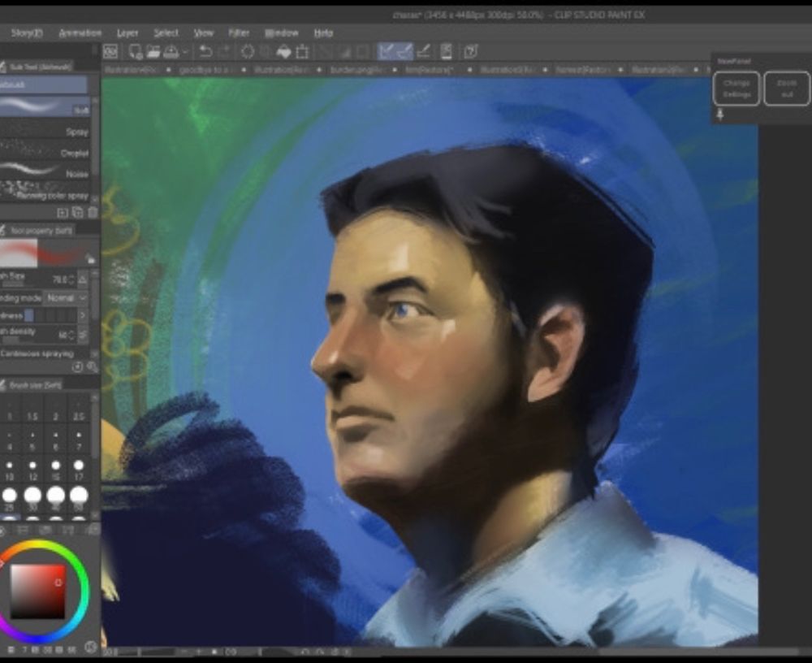The height and width of the screenshot is (663, 812).
Task: Select brush size preset 7
Action: point(79,440)
